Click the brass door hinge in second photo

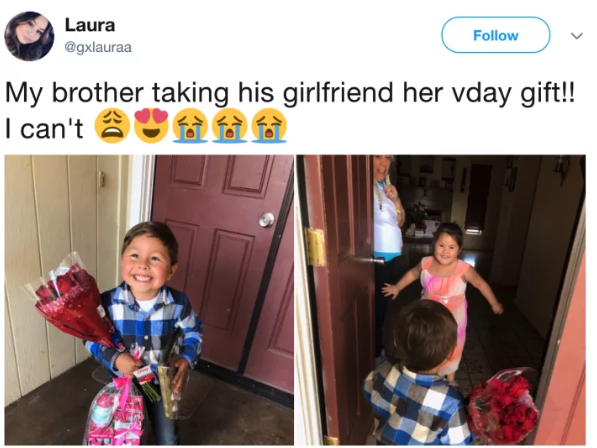[315, 247]
